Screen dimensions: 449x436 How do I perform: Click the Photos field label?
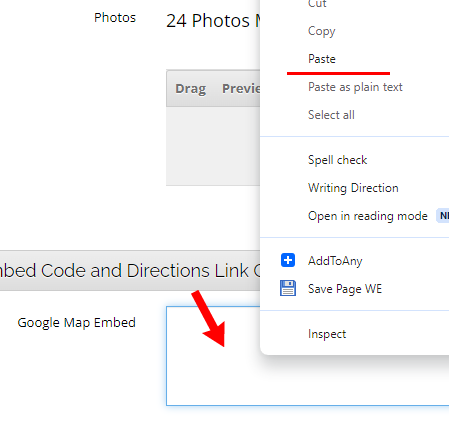(115, 18)
